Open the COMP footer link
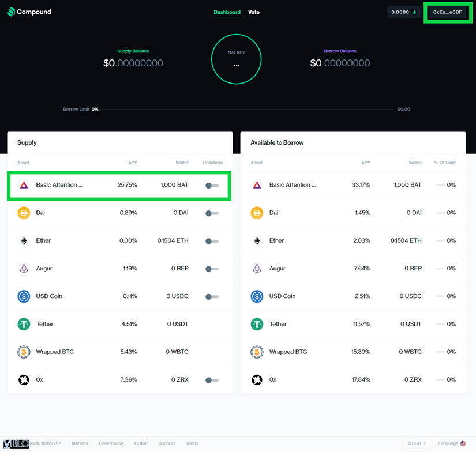 141,443
